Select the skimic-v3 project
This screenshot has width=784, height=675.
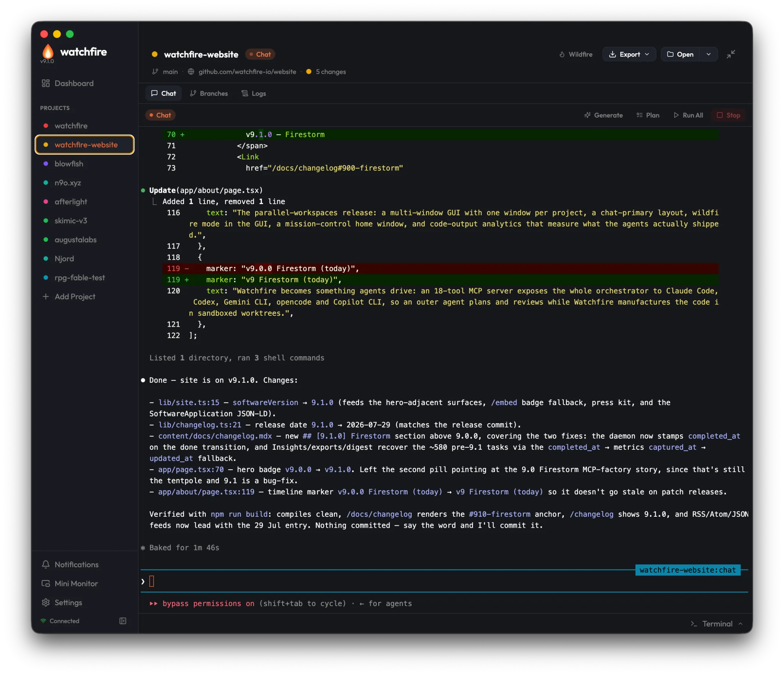pos(85,221)
